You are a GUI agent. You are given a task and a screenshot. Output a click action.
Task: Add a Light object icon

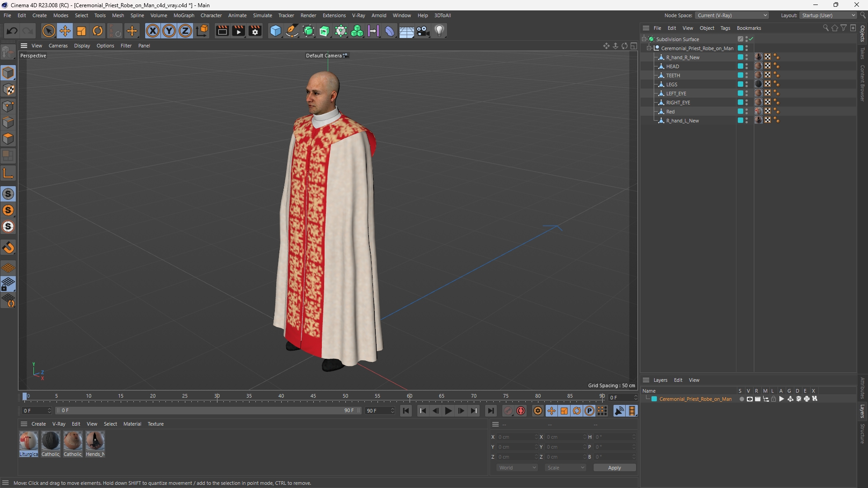click(x=439, y=31)
